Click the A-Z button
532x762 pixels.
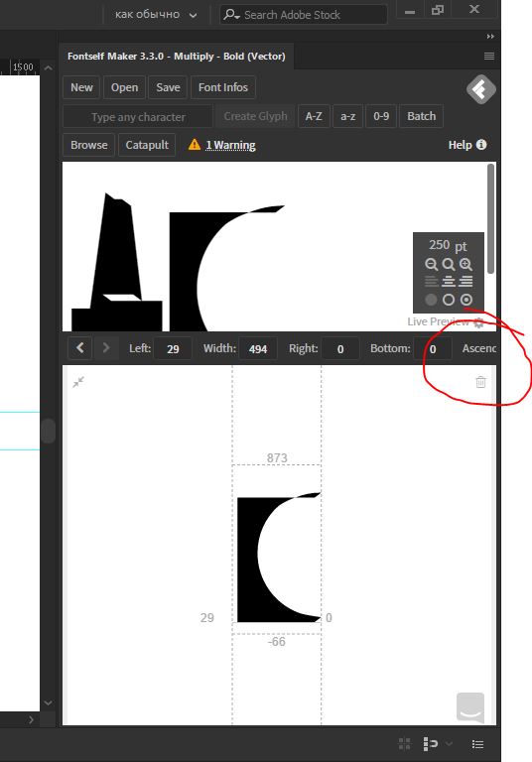click(x=314, y=116)
